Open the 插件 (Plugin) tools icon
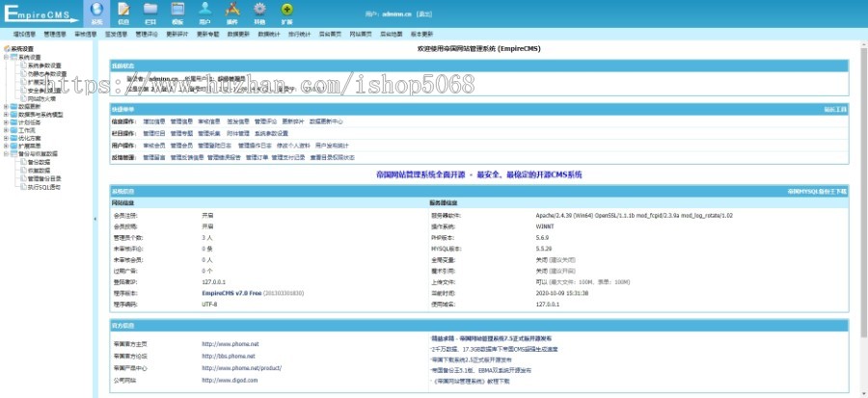868x398 pixels. (232, 10)
